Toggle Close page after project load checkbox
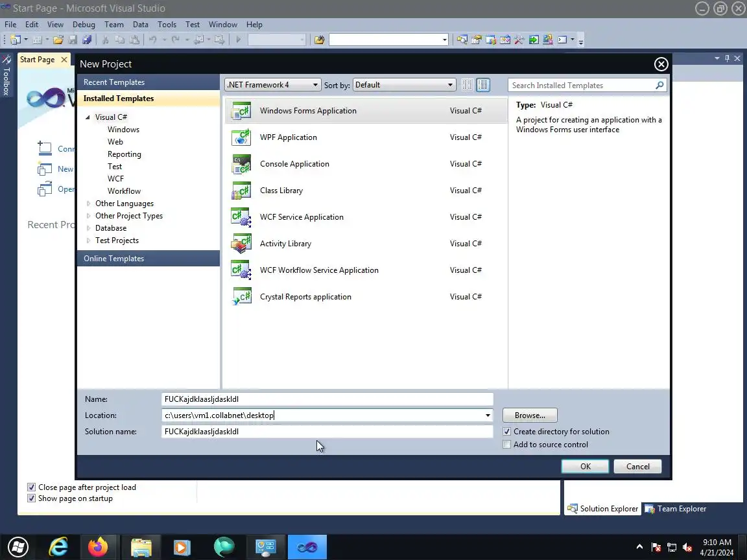 [x=31, y=487]
